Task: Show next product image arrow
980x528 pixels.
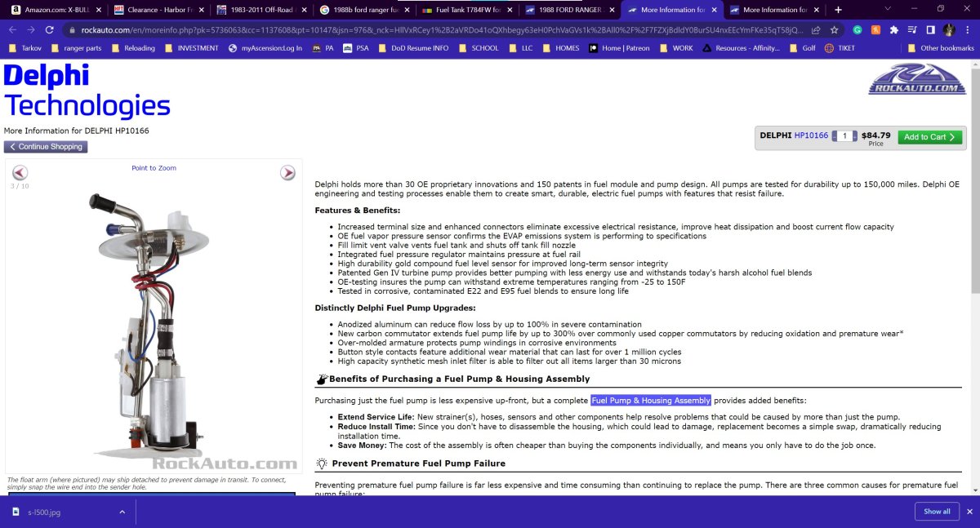Action: [287, 172]
